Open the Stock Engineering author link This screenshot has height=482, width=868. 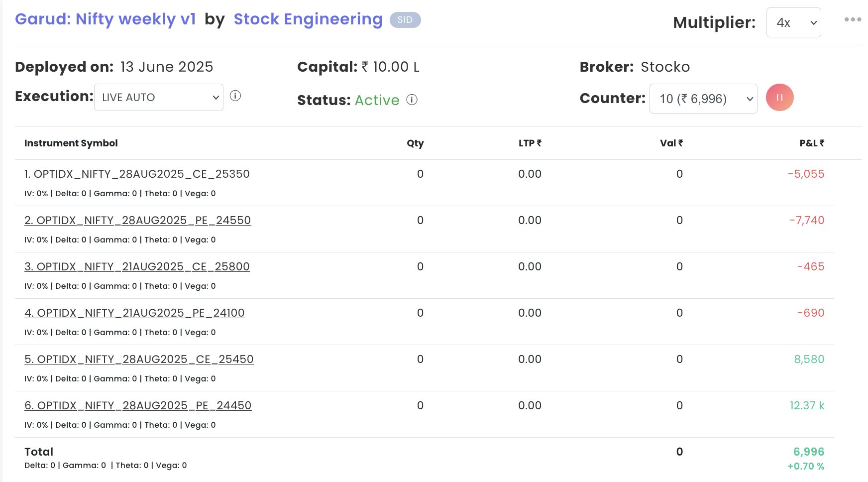pos(308,19)
